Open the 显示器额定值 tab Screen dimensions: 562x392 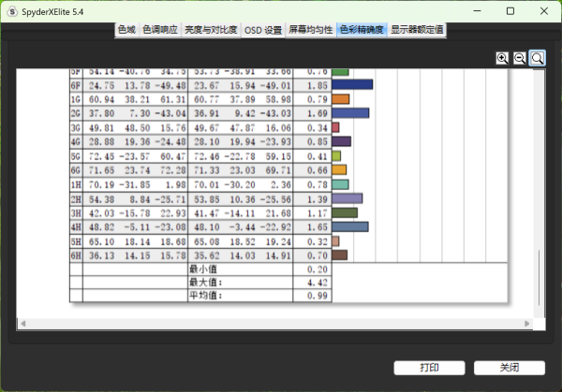(x=417, y=30)
